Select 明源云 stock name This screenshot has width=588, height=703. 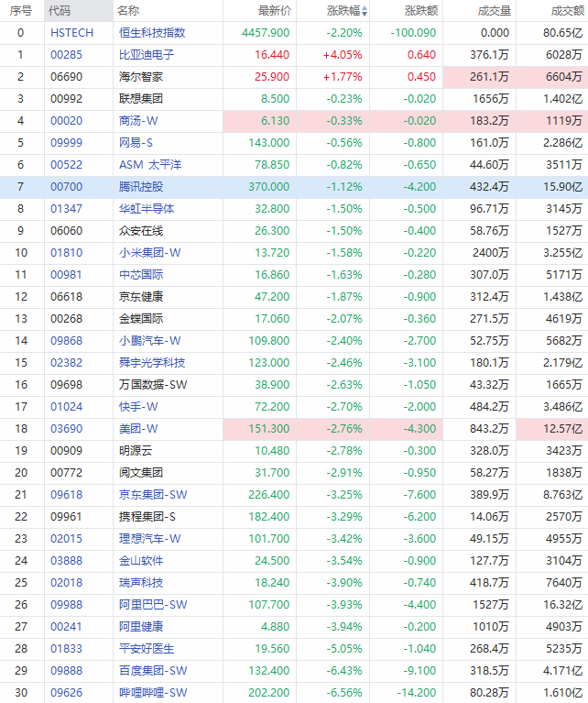coord(136,450)
